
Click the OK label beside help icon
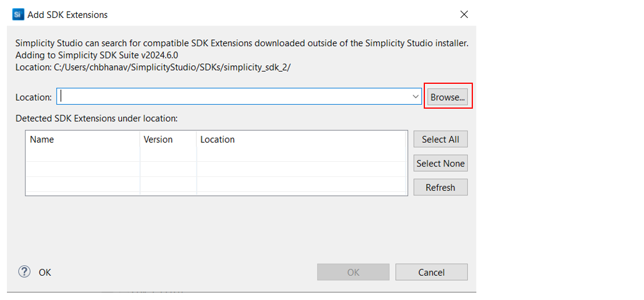(45, 272)
